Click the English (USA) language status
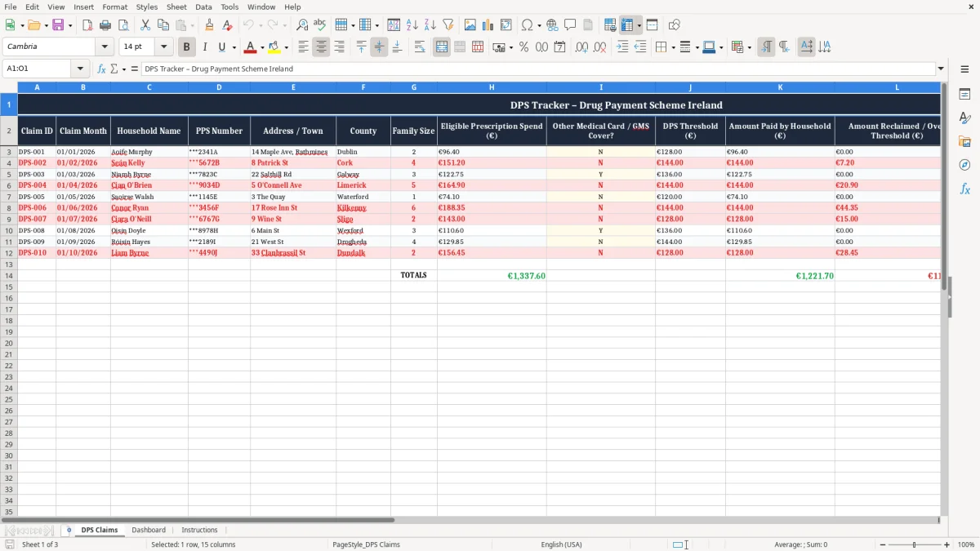The image size is (980, 551). (x=561, y=544)
